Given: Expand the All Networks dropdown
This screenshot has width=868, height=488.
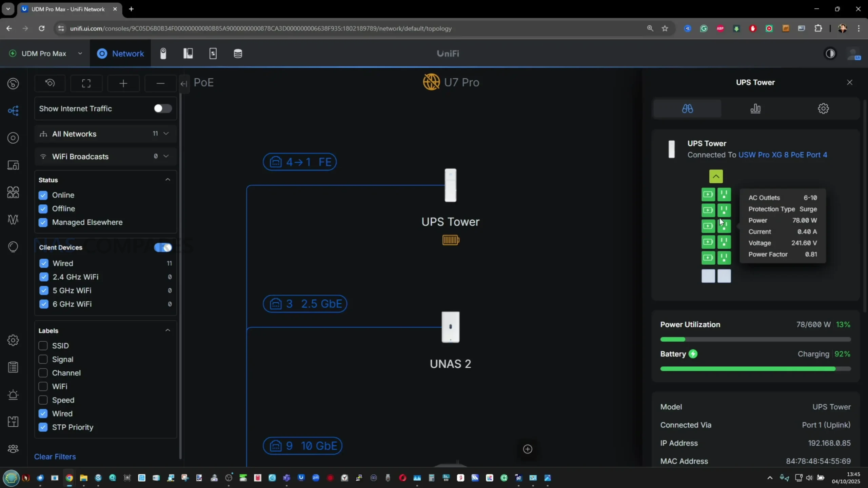Looking at the screenshot, I should point(166,134).
